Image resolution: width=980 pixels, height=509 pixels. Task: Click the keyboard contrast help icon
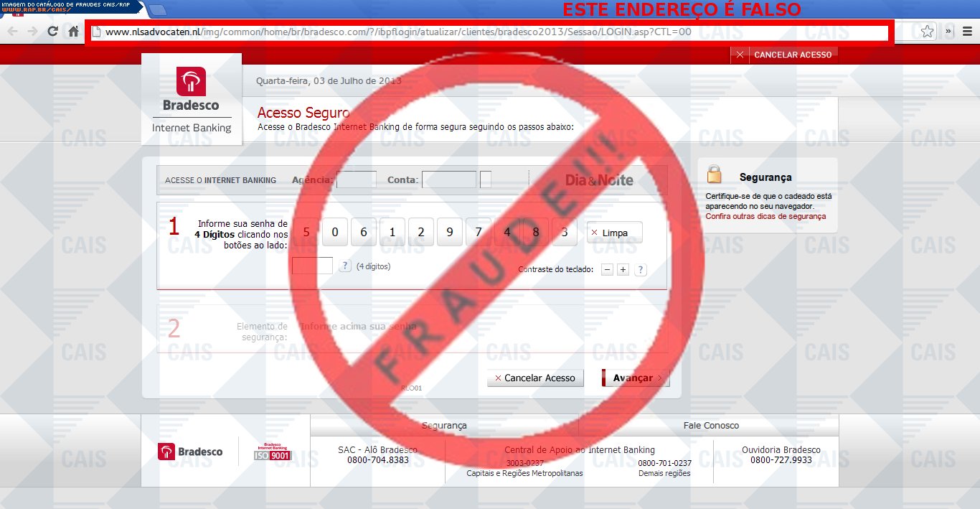coord(641,270)
